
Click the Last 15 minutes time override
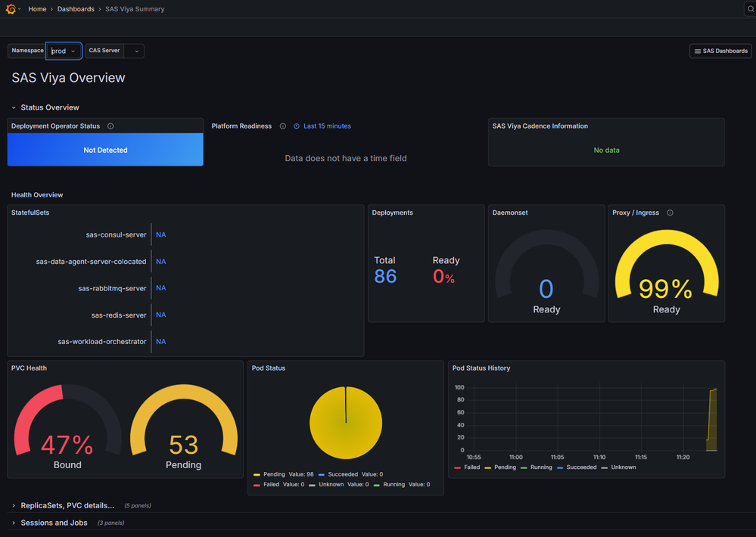(327, 126)
